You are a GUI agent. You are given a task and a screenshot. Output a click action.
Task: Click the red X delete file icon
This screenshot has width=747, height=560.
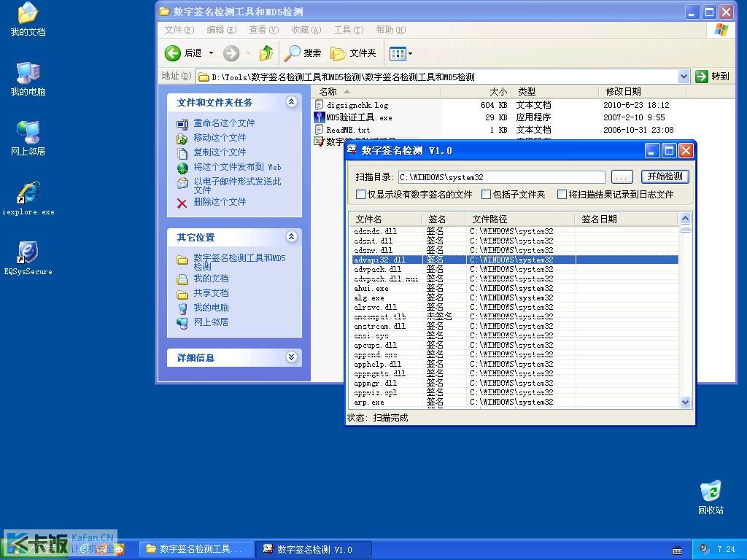click(182, 203)
